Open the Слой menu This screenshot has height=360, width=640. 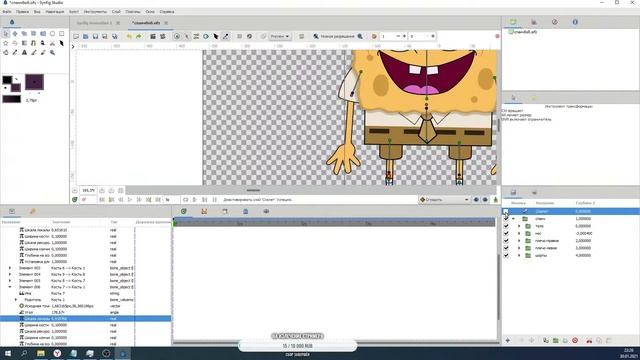pyautogui.click(x=116, y=12)
